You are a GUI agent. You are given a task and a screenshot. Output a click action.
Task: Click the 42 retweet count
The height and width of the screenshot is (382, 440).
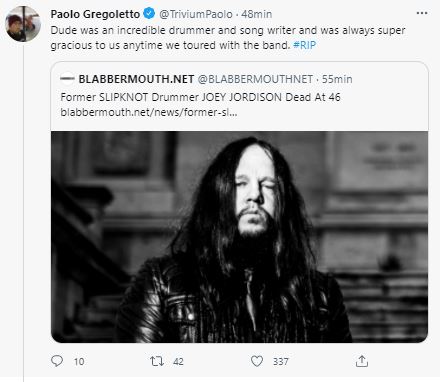(x=178, y=361)
